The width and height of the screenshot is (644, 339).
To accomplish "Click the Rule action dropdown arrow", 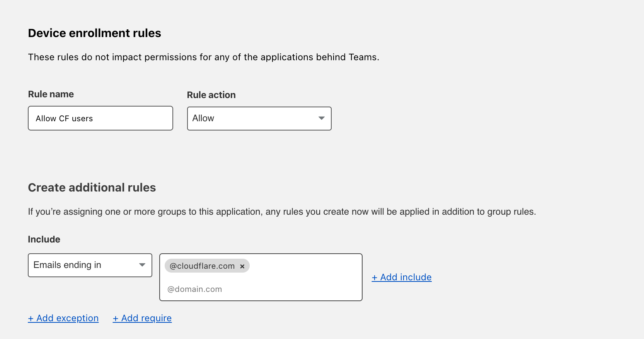I will click(x=321, y=119).
